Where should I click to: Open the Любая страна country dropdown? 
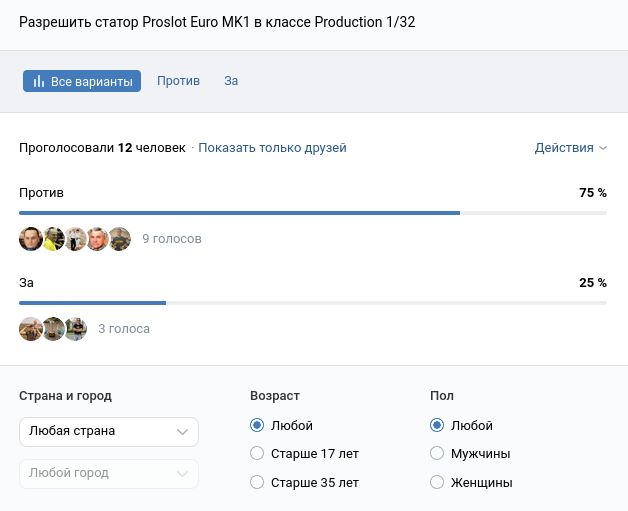click(108, 432)
